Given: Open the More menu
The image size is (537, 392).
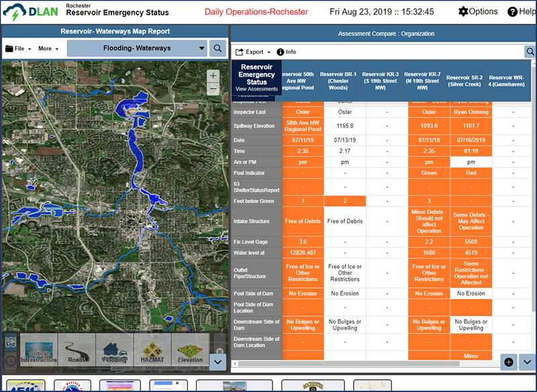Looking at the screenshot, I should [x=48, y=48].
